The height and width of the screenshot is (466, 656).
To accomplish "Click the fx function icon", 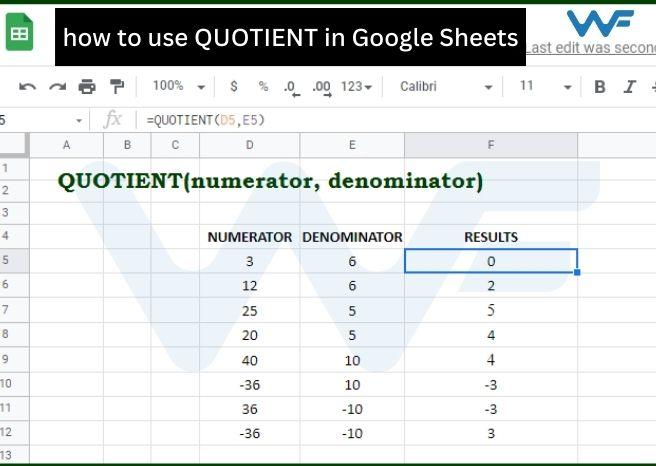I will coord(113,120).
